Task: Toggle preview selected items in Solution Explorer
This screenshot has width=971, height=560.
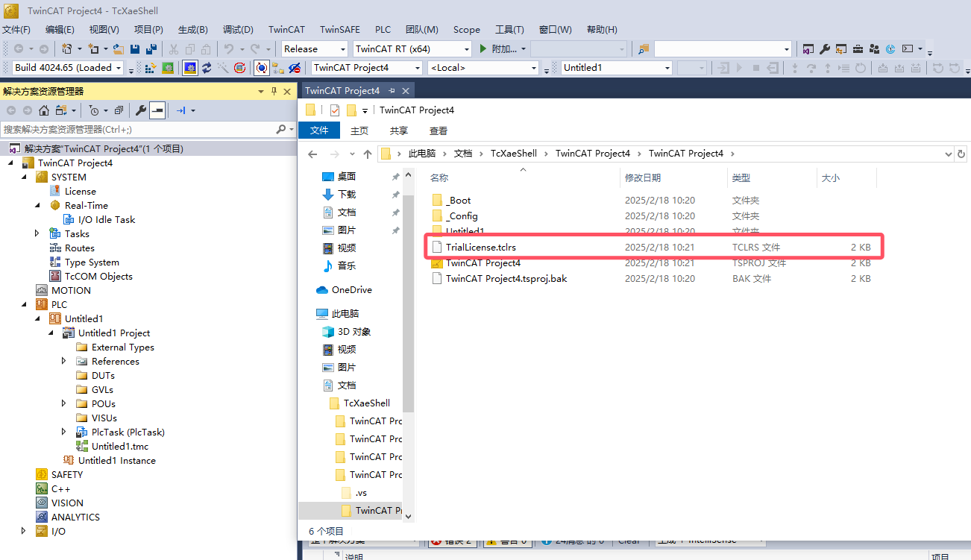Action: pyautogui.click(x=157, y=110)
